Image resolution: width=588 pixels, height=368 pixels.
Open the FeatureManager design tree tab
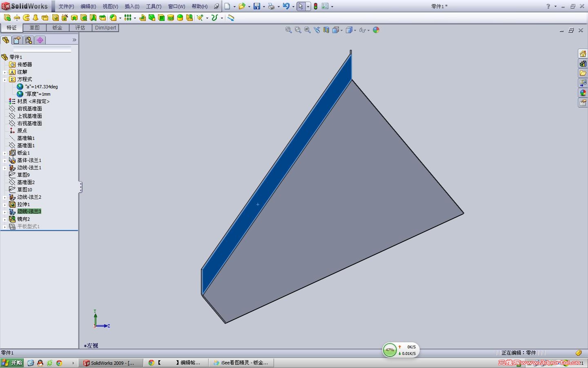pyautogui.click(x=6, y=40)
